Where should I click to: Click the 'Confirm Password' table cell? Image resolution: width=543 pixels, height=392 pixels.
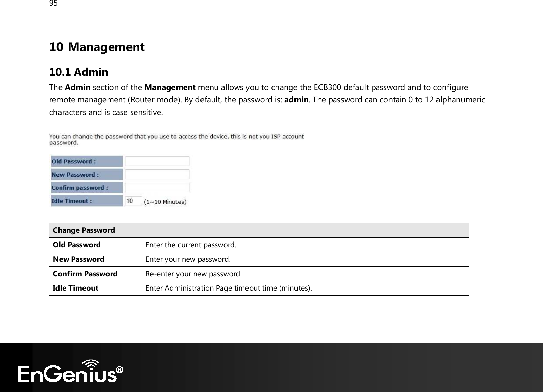(96, 274)
